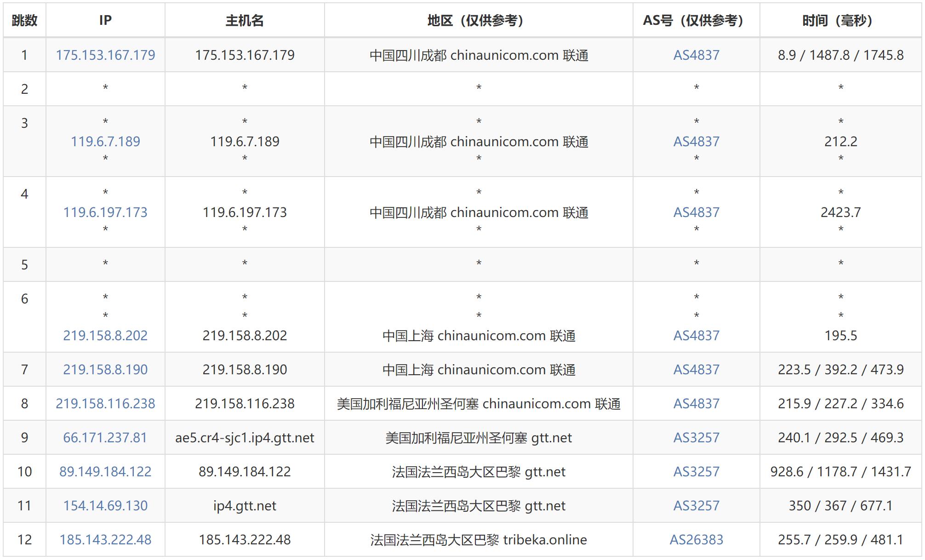Open AS4837 link in hop 6 row
This screenshot has width=925, height=560.
696,336
